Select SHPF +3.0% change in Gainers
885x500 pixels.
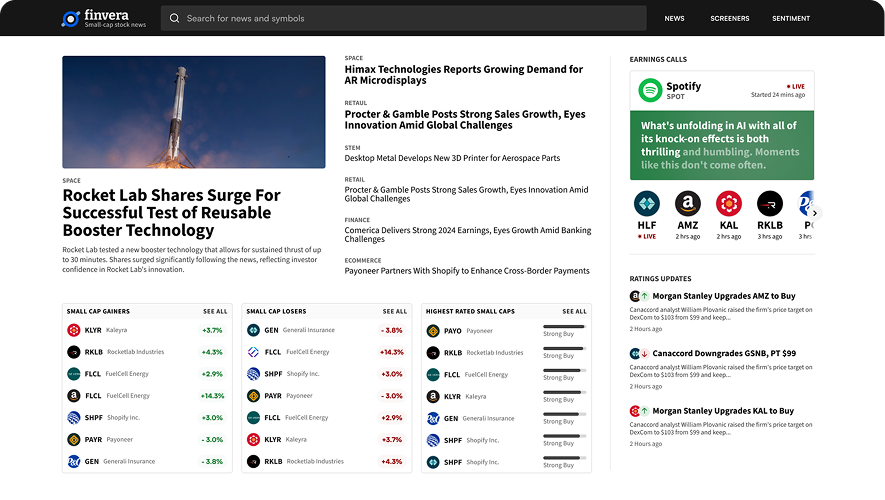[212, 418]
